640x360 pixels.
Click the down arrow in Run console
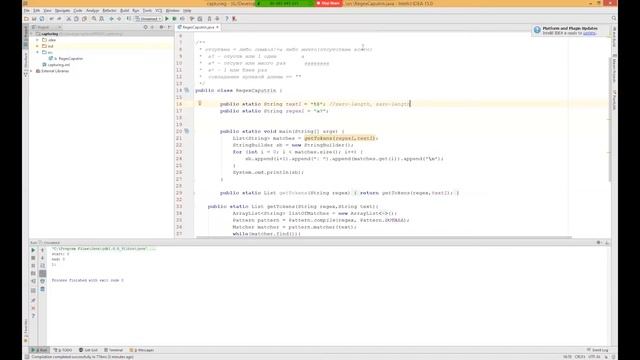click(42, 258)
